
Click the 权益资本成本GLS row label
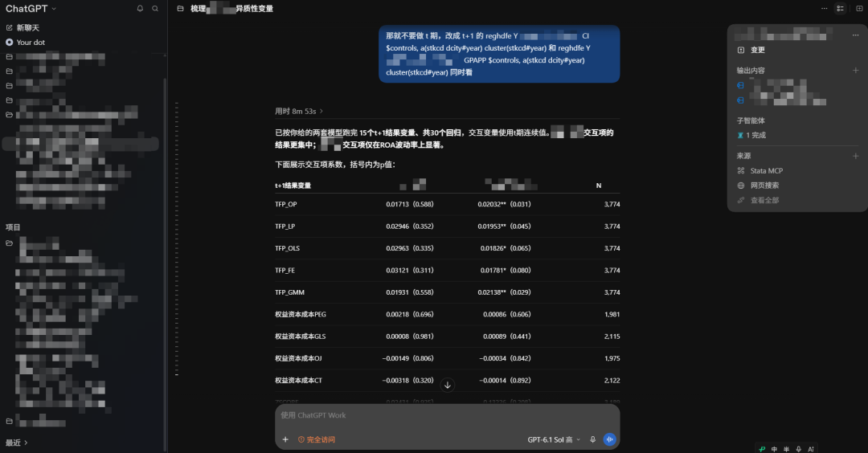(x=300, y=337)
